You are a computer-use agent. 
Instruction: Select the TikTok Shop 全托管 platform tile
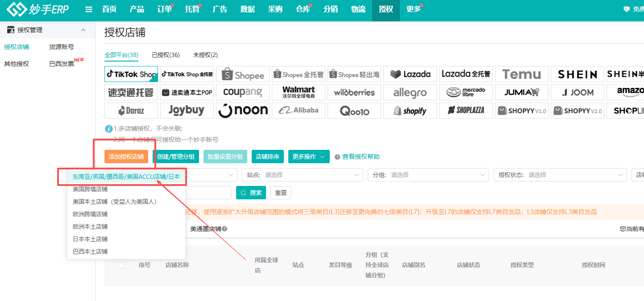pyautogui.click(x=187, y=74)
